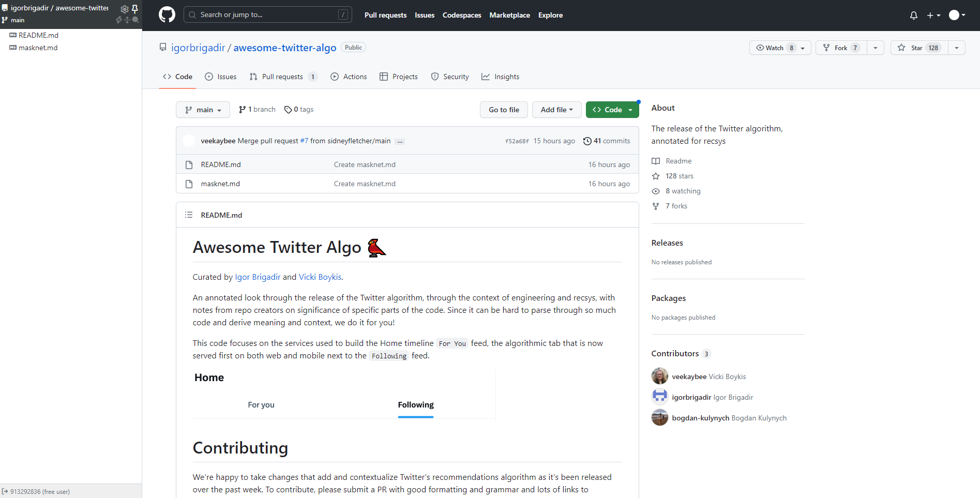Open Issues in top navigation bar
Viewport: 980px width, 498px height.
point(425,15)
